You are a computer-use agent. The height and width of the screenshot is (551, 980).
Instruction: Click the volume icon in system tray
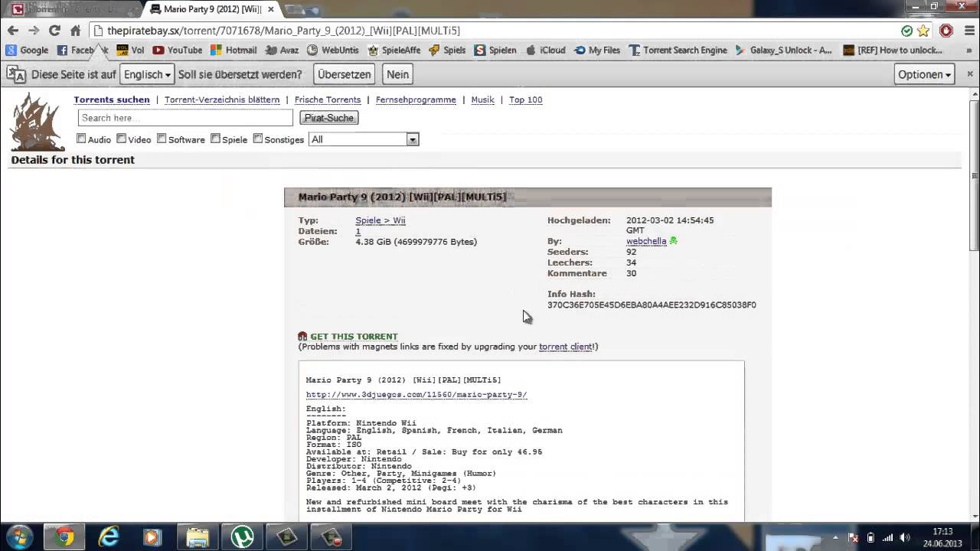(x=906, y=537)
